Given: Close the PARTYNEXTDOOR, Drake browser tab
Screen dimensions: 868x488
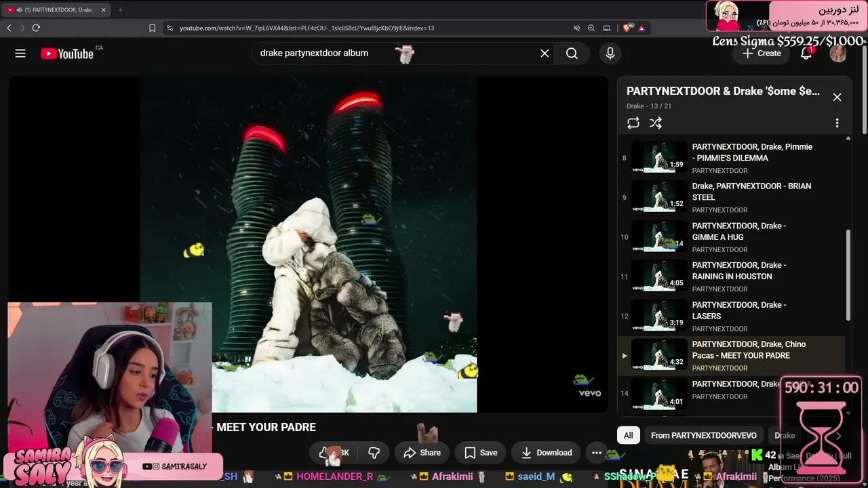Looking at the screenshot, I should point(104,9).
